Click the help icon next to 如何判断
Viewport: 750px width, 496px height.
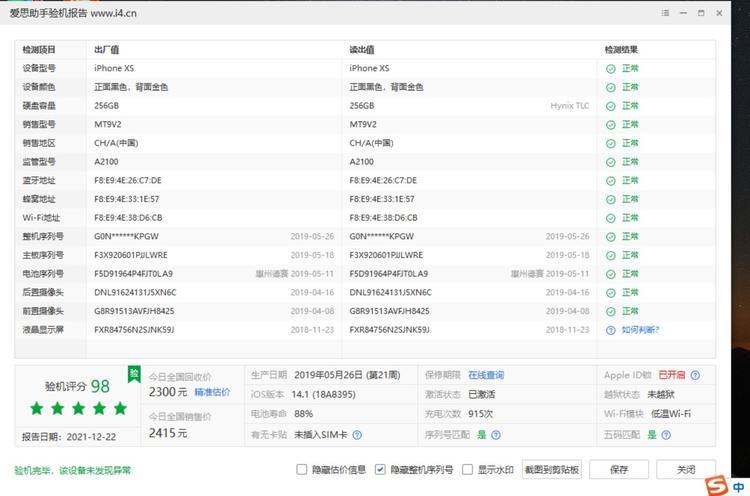[610, 329]
